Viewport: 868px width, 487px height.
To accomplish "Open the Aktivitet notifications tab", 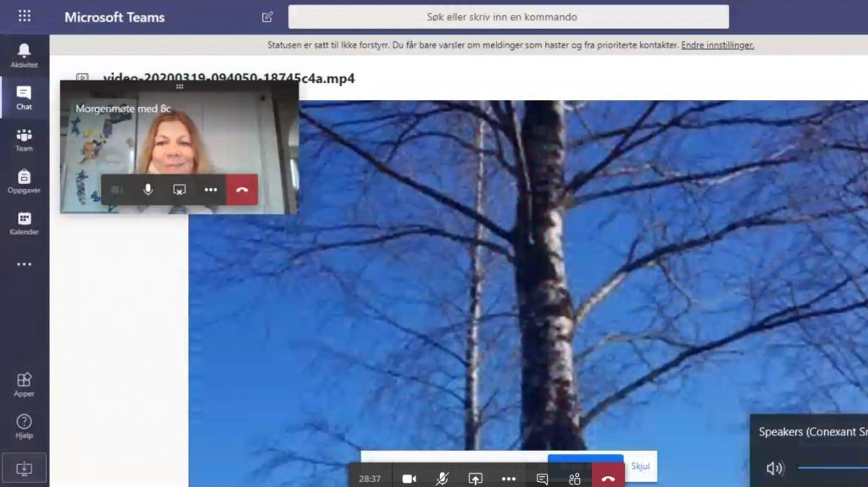I will 24,56.
